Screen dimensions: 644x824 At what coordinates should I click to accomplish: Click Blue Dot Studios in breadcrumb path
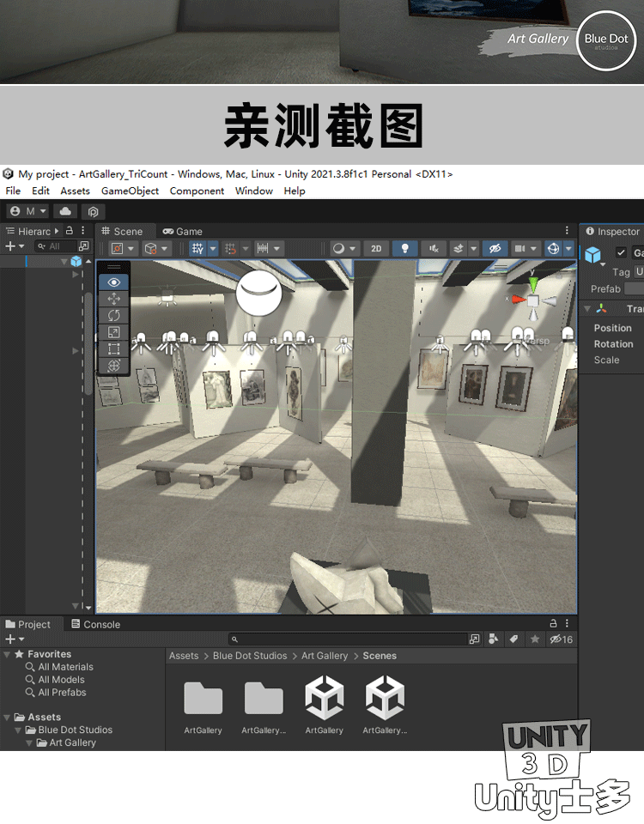(x=250, y=656)
